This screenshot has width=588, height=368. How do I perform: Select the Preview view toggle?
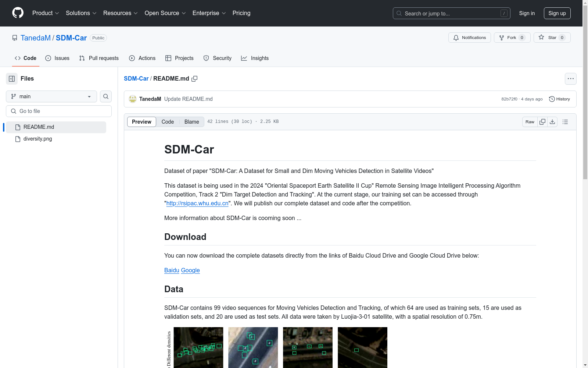tap(141, 122)
